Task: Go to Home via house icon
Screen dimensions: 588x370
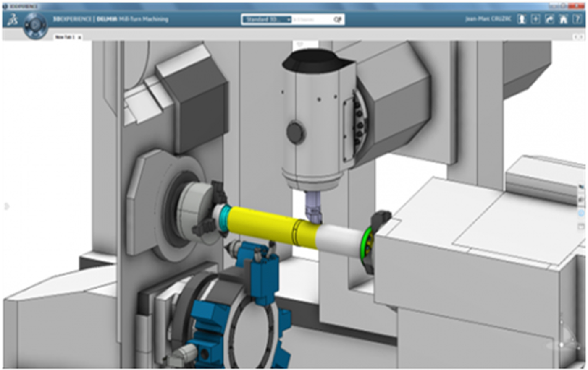Action: tap(563, 19)
